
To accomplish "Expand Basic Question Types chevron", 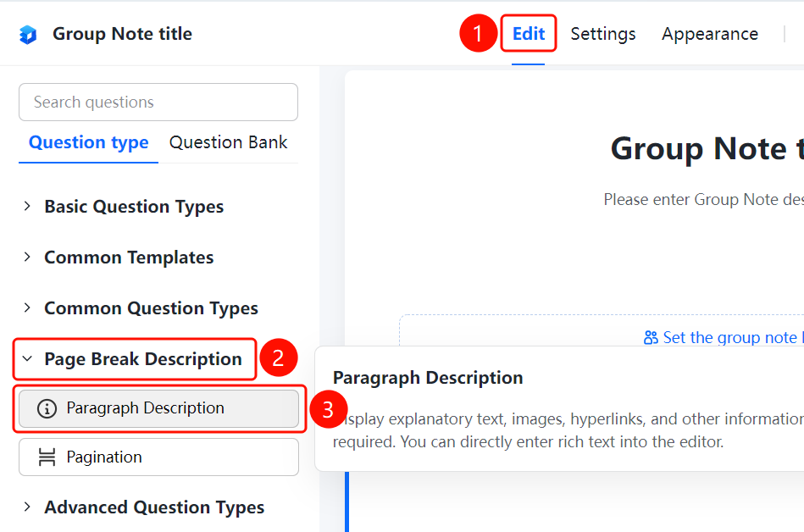I will 27,206.
